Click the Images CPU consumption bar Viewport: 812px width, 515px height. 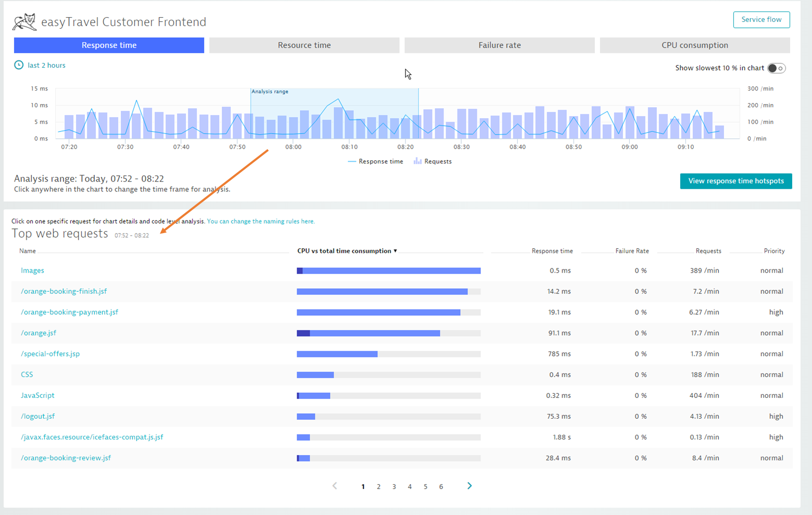click(x=389, y=271)
